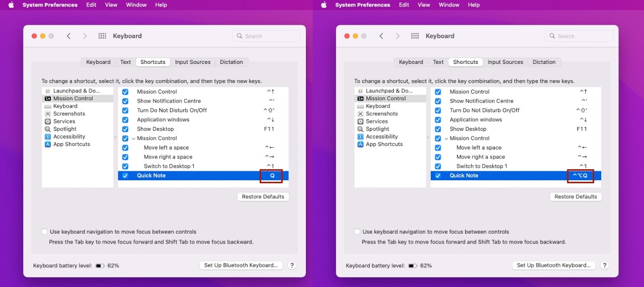
Task: Open Edit menu in left menu bar
Action: coord(91,5)
